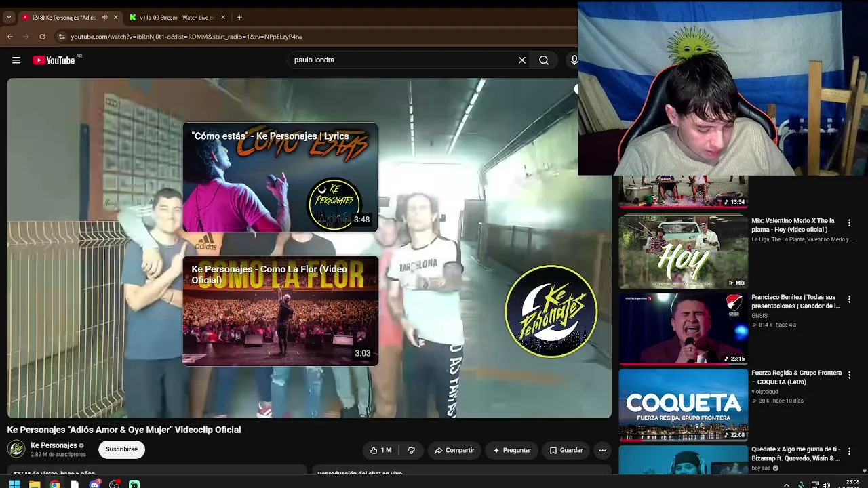Open the Ke Personajes channel name link
868x488 pixels.
[x=54, y=445]
